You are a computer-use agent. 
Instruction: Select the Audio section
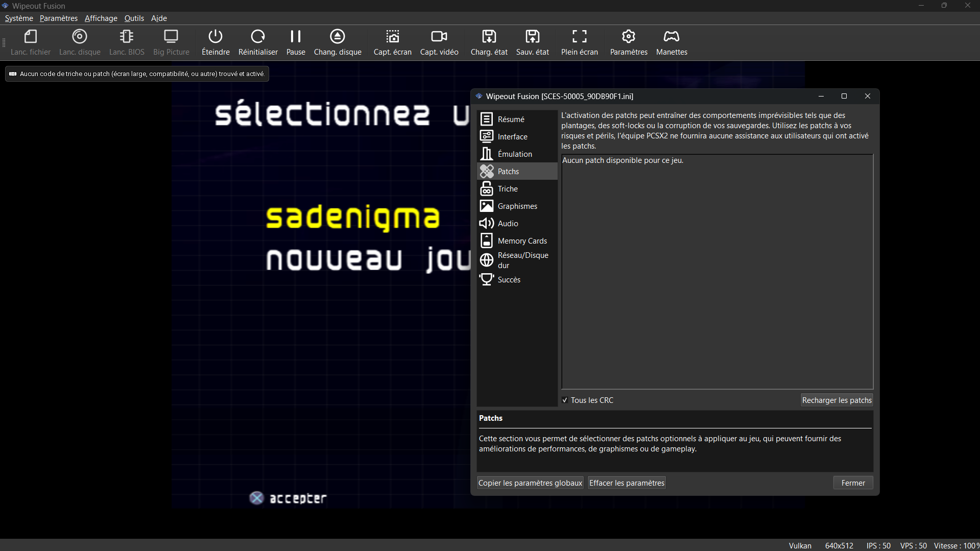517,223
